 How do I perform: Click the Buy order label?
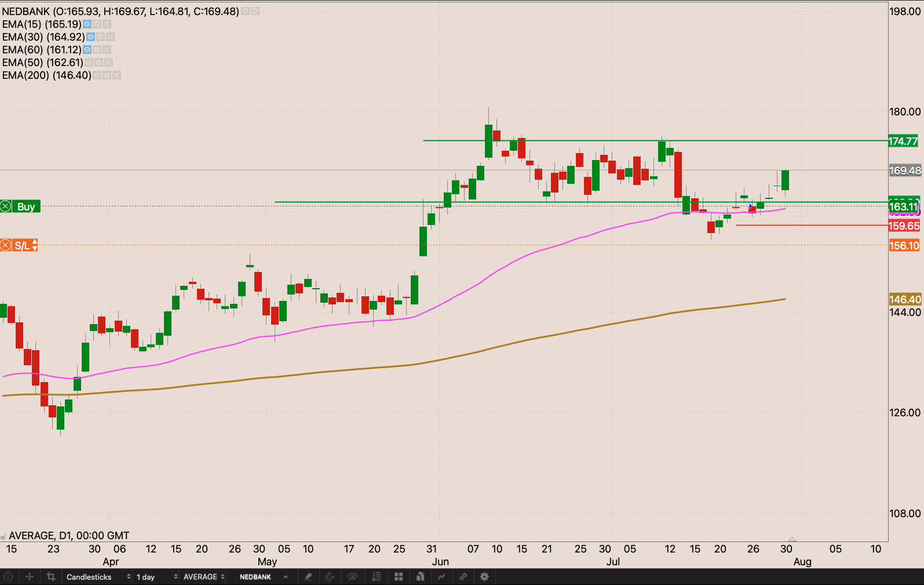26,207
